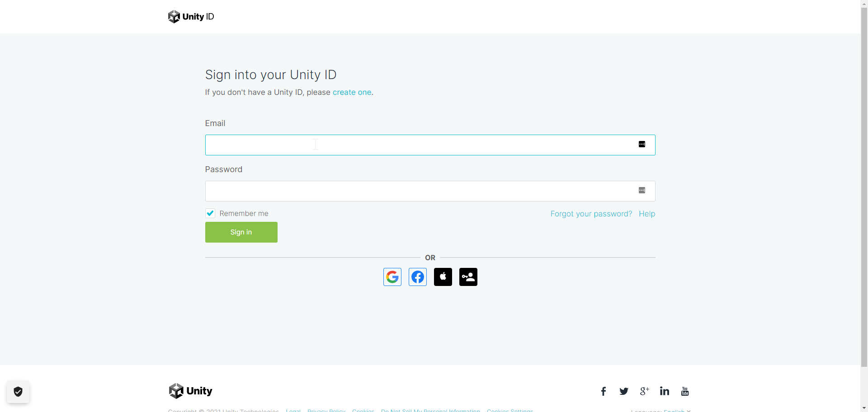This screenshot has width=868, height=412.
Task: Click the green Sign in button
Action: point(241,232)
